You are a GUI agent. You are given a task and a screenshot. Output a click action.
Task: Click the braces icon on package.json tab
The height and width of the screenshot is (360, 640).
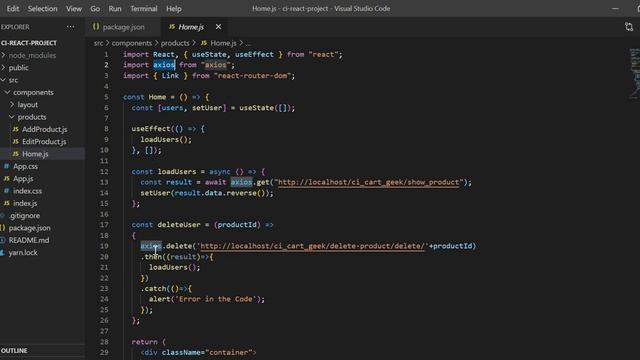coord(96,27)
